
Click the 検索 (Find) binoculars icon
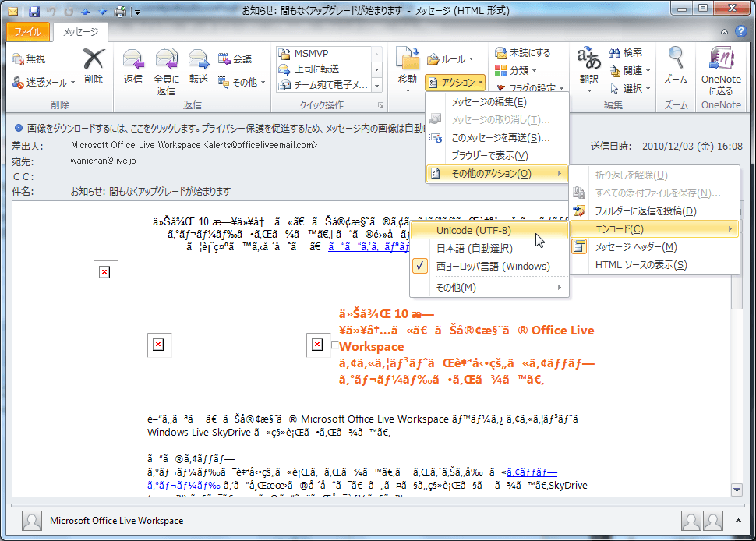point(625,52)
